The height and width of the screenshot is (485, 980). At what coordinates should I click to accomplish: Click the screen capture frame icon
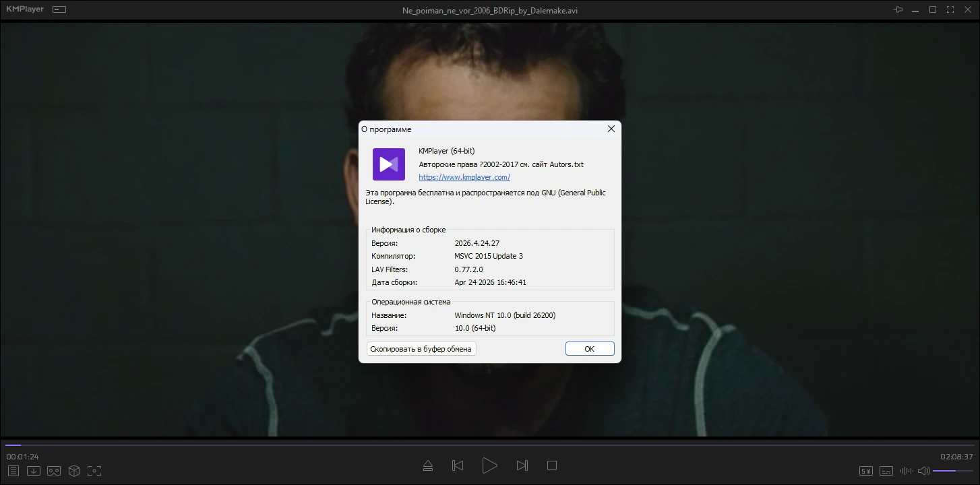[x=94, y=471]
